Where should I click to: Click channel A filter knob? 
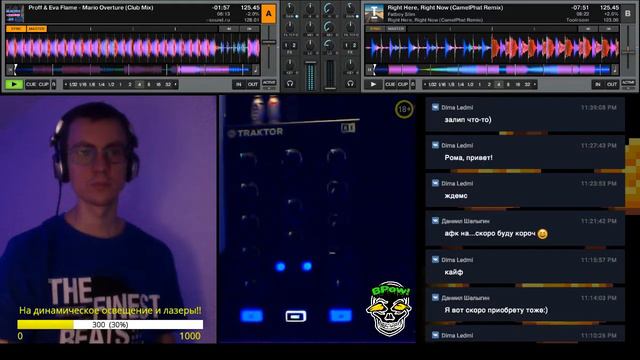(290, 27)
